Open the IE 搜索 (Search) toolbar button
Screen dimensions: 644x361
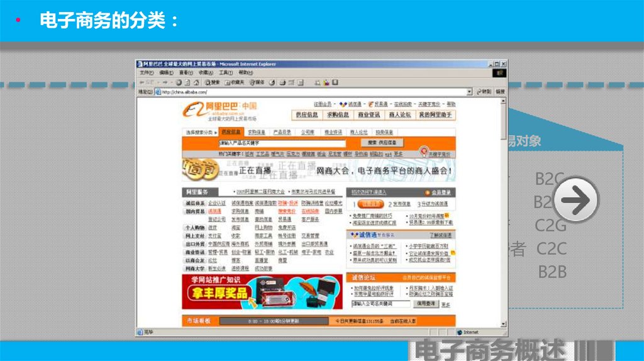[213, 82]
